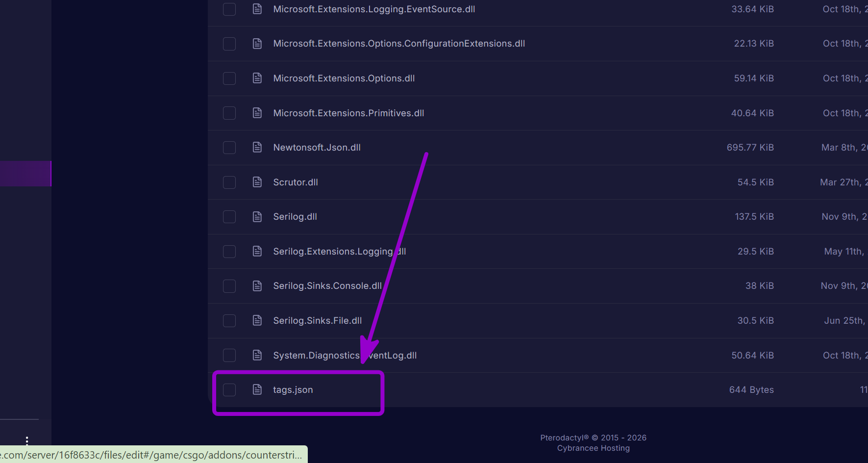Click the file icon beside tags.json
This screenshot has width=868, height=463.
click(x=257, y=389)
